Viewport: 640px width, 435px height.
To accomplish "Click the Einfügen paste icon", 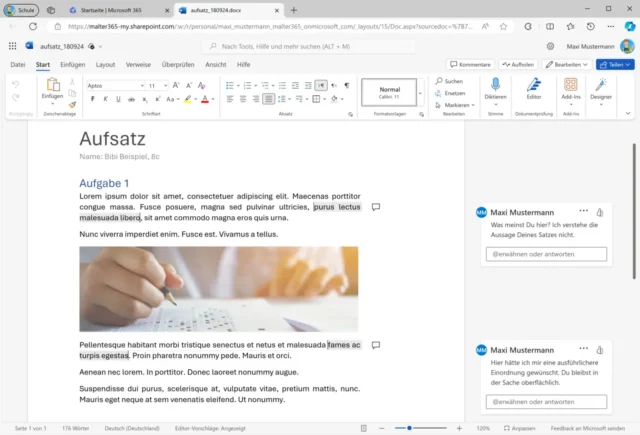I will (x=52, y=87).
